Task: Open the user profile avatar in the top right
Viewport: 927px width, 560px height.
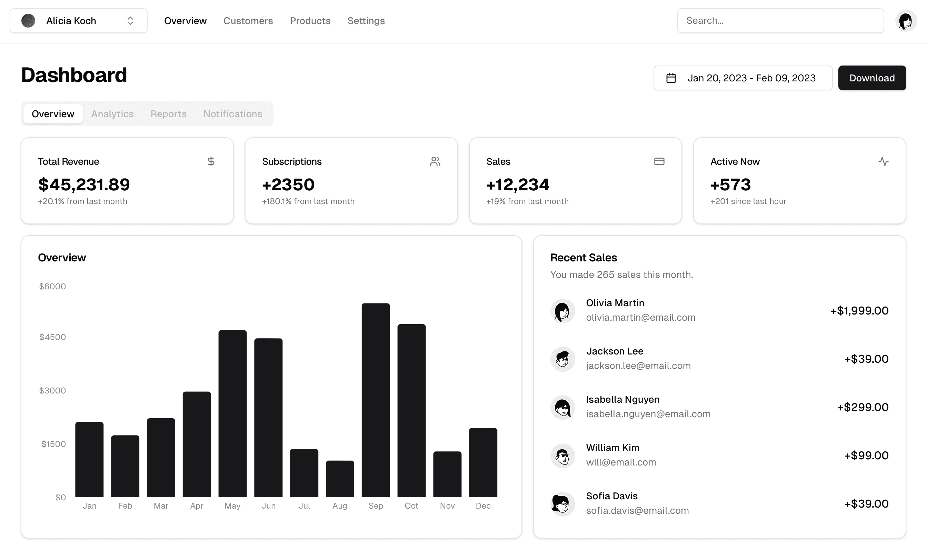Action: pos(906,21)
